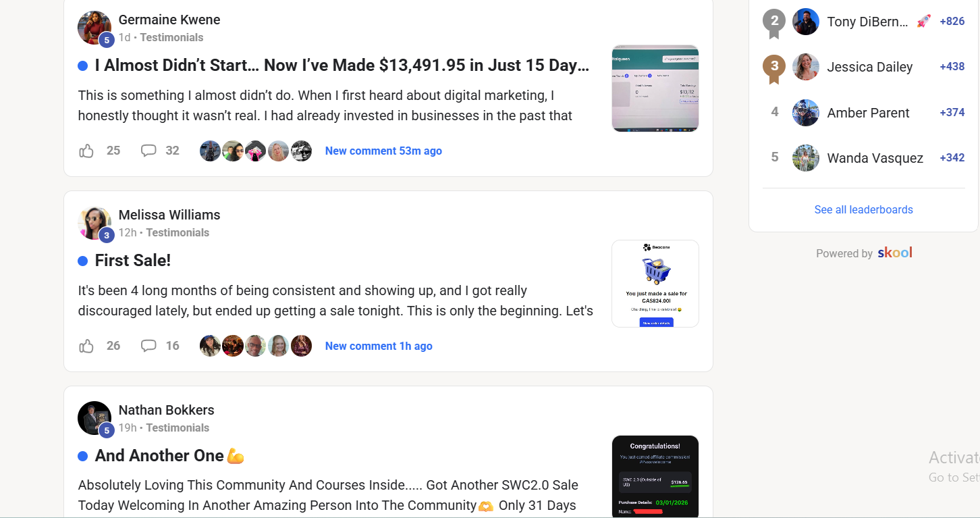The image size is (980, 518).
Task: Open 'New comment 53m ago' link
Action: point(383,151)
